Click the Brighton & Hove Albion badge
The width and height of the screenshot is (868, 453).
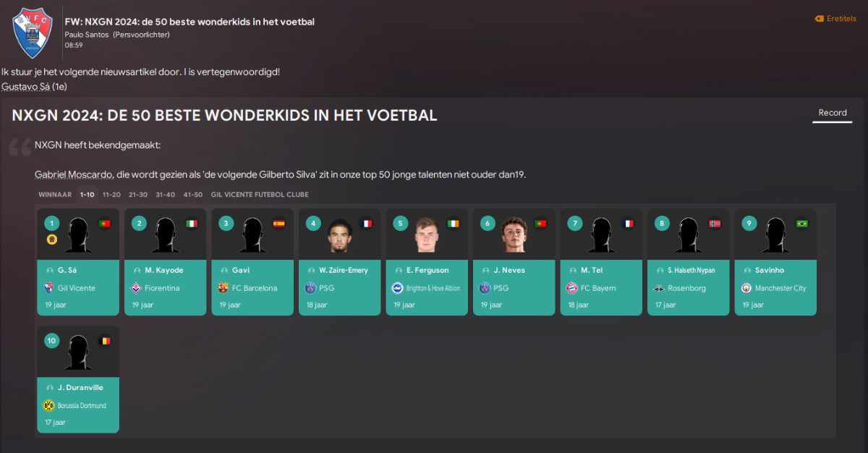click(397, 288)
